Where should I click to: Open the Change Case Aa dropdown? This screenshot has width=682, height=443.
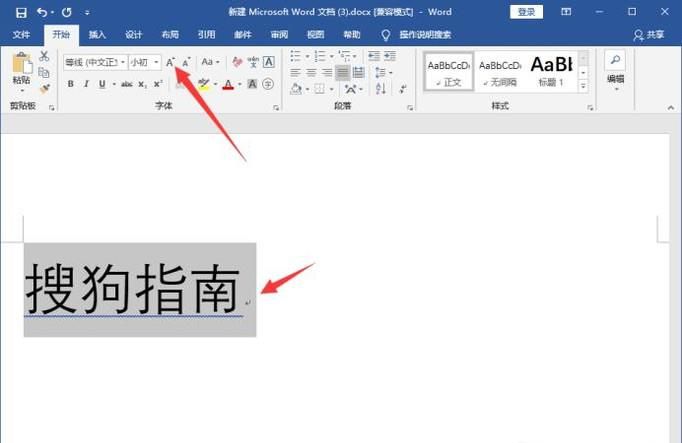click(211, 62)
